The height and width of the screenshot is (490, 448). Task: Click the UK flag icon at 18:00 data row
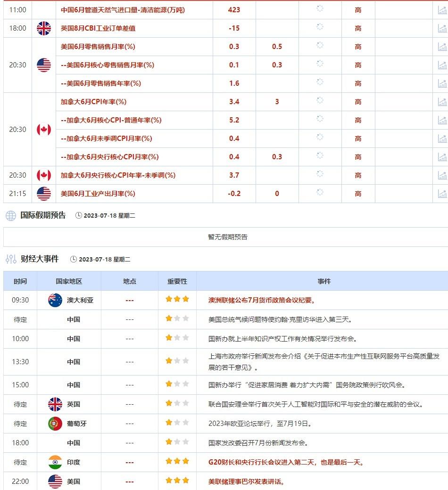pyautogui.click(x=44, y=28)
